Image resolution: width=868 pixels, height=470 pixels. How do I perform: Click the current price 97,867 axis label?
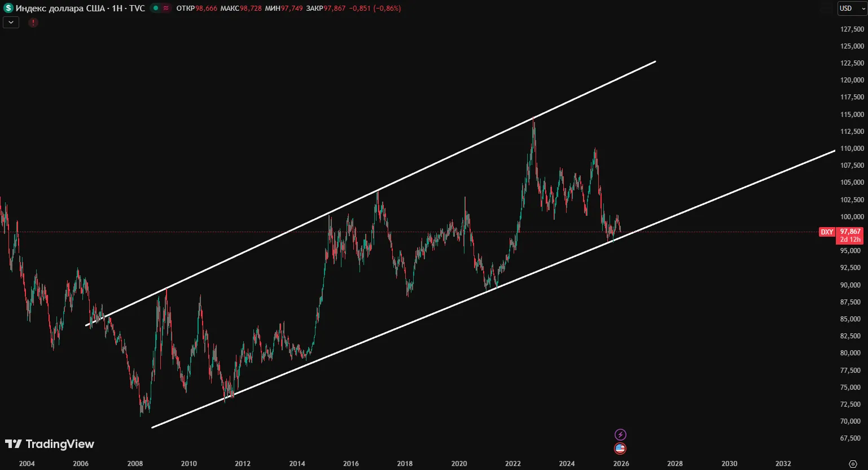(850, 232)
